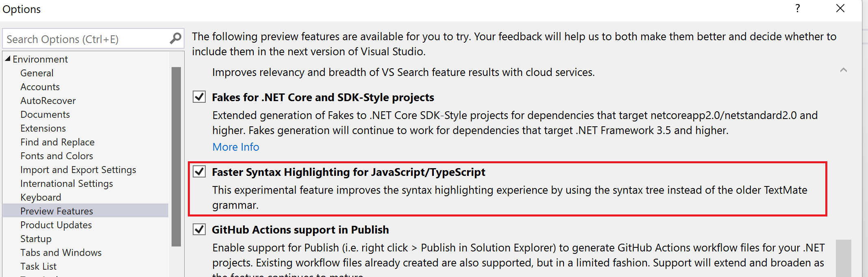Select General under Environment
868x277 pixels.
click(x=37, y=73)
